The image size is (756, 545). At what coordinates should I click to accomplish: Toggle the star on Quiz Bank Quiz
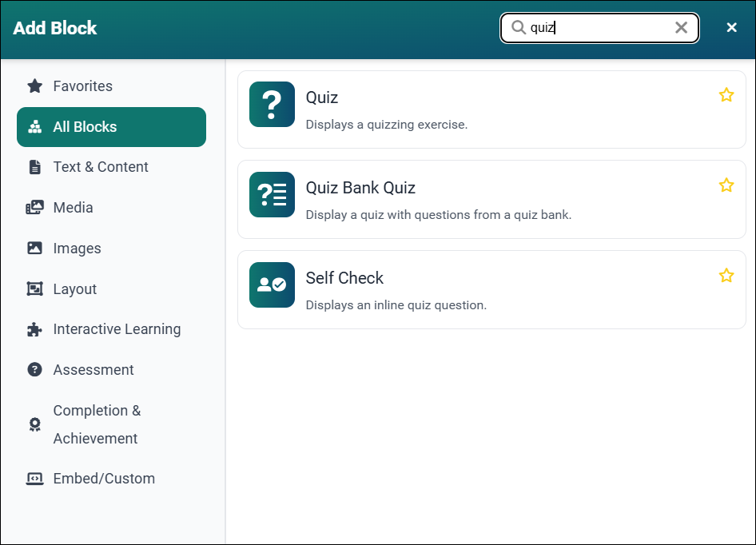tap(726, 185)
